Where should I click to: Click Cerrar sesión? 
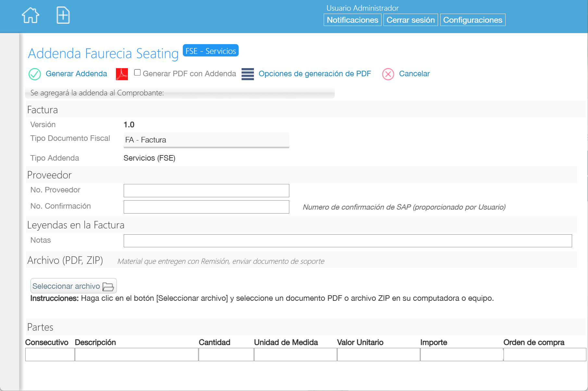coord(410,20)
